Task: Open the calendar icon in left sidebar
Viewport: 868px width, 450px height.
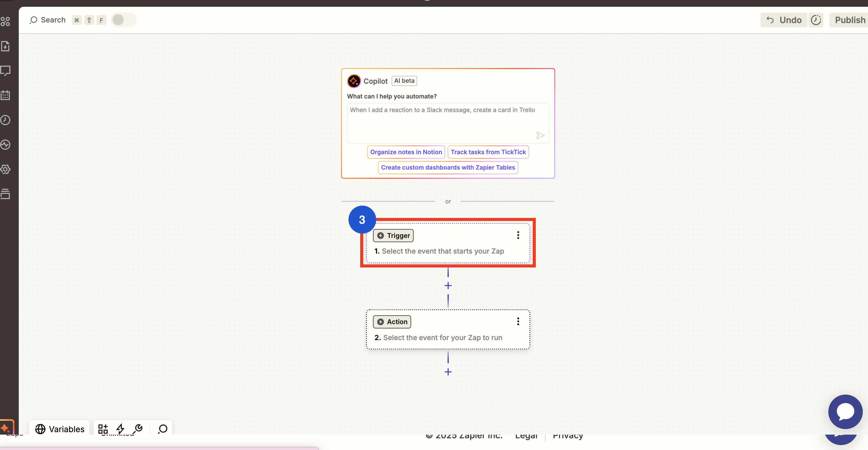Action: coord(5,95)
